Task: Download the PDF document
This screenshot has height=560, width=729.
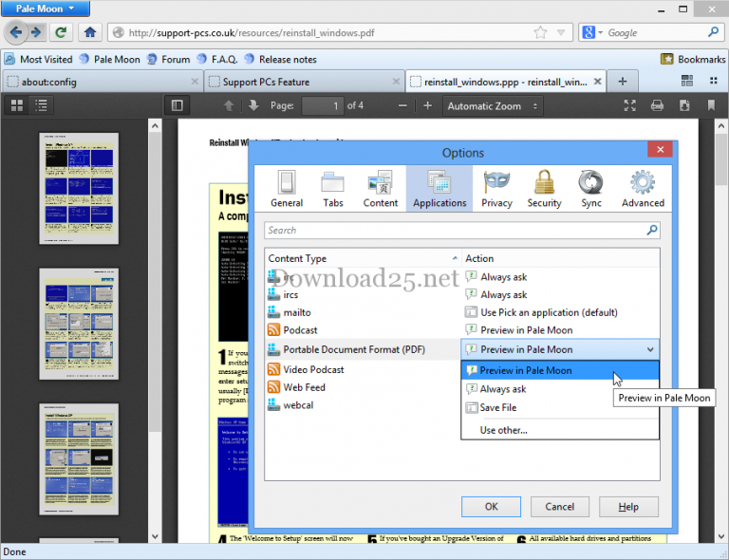Action: click(x=684, y=105)
